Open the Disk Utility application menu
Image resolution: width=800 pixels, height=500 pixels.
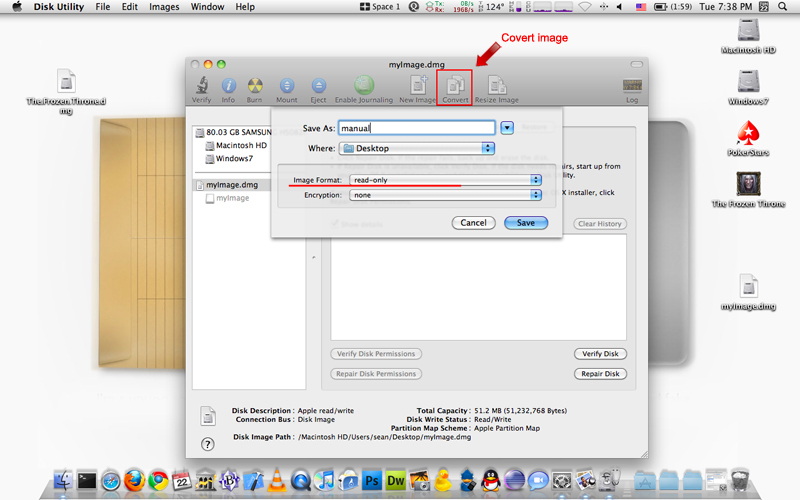point(59,7)
